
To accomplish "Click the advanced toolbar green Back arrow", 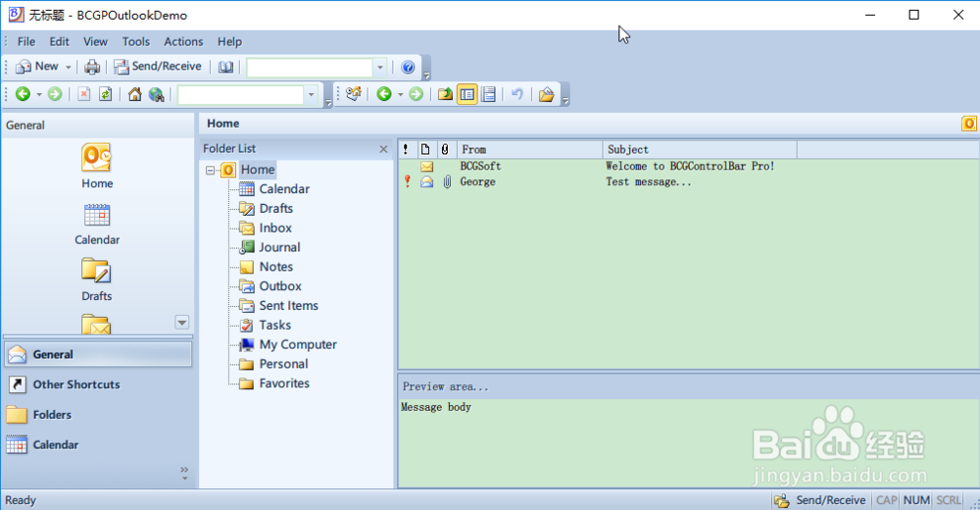I will point(384,94).
